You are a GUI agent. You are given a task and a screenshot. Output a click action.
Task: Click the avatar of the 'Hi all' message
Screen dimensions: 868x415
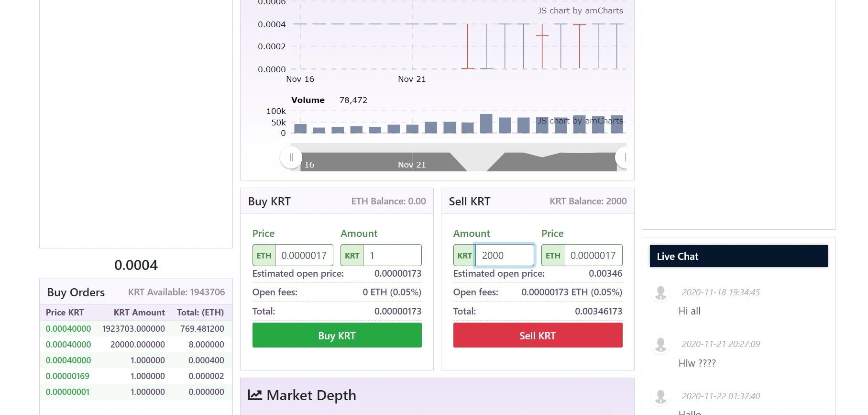click(x=661, y=293)
